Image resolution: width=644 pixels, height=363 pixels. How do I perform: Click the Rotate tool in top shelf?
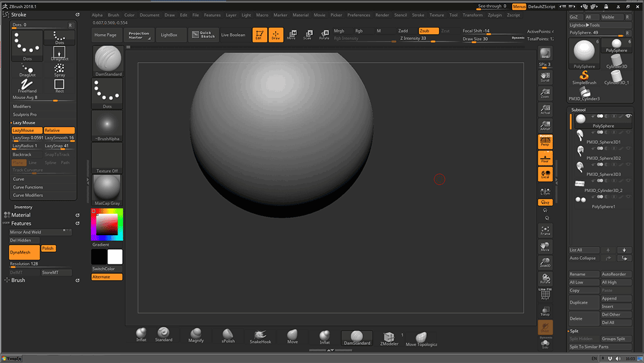coord(324,35)
